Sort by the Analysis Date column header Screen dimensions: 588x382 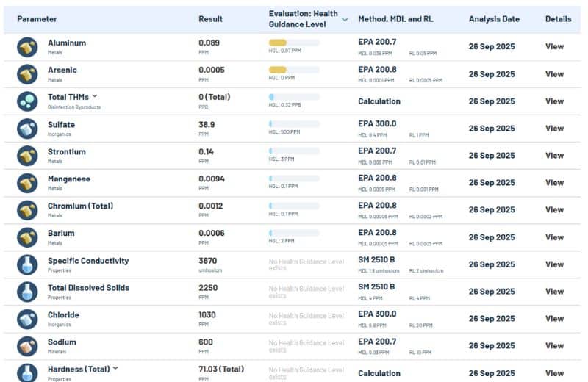click(493, 19)
